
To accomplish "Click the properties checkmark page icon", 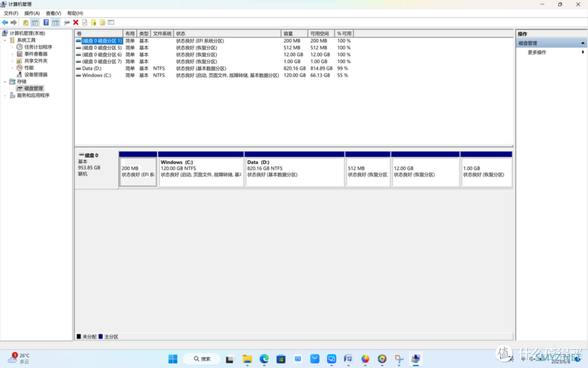I will [85, 22].
